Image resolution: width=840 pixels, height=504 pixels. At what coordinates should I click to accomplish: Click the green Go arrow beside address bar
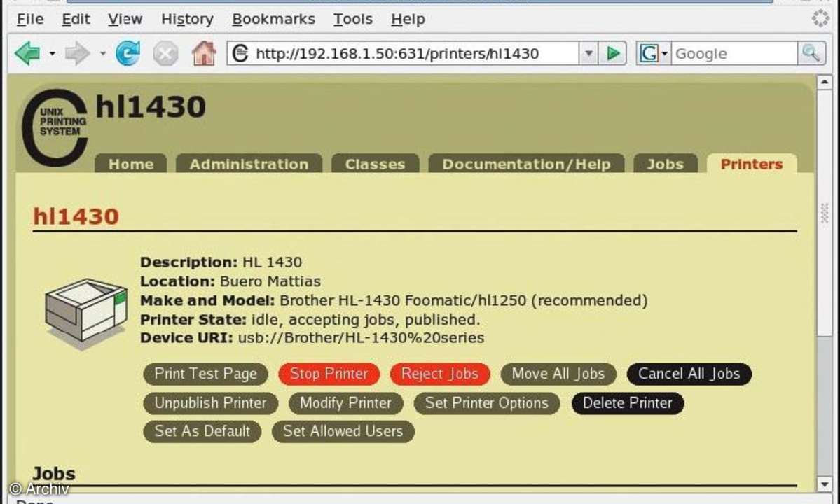point(612,53)
